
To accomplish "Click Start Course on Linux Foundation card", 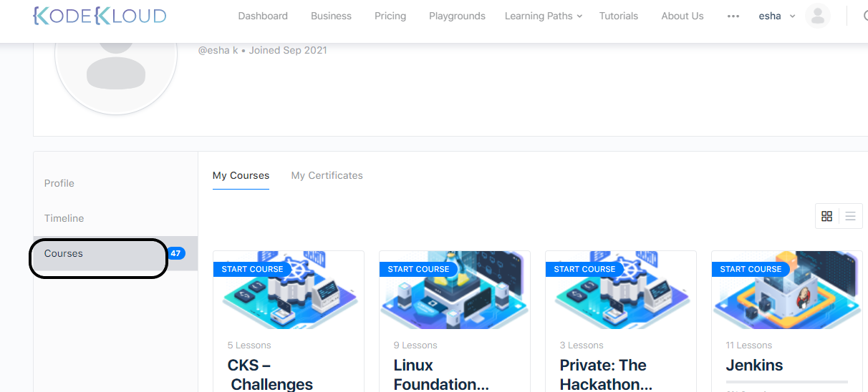I will [418, 269].
